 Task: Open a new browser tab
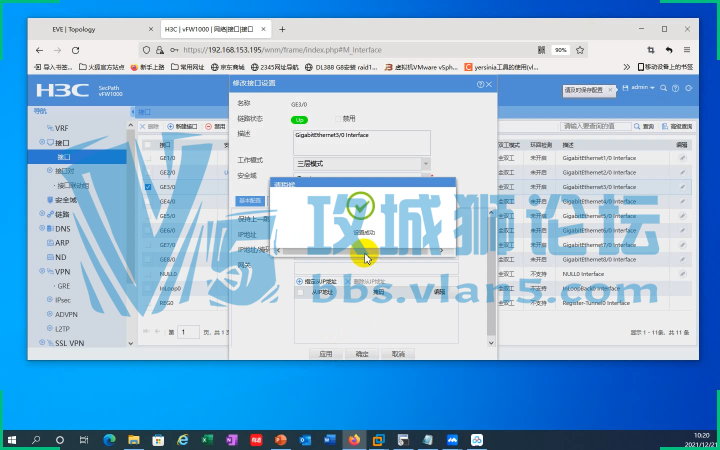(282, 29)
